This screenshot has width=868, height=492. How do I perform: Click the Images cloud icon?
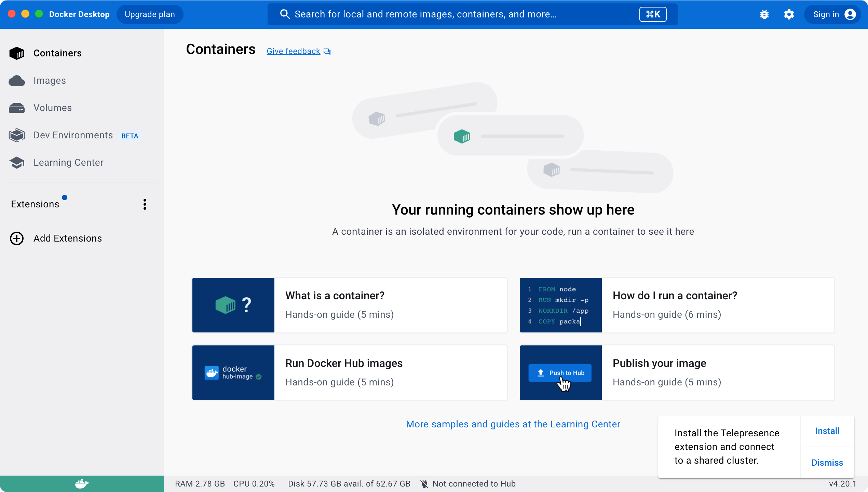17,81
